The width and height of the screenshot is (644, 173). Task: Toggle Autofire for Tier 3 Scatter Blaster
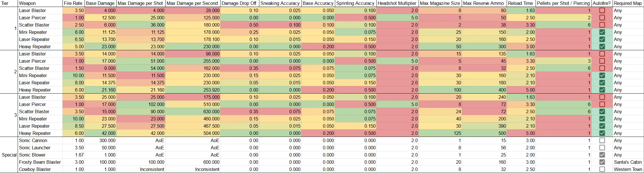602,111
